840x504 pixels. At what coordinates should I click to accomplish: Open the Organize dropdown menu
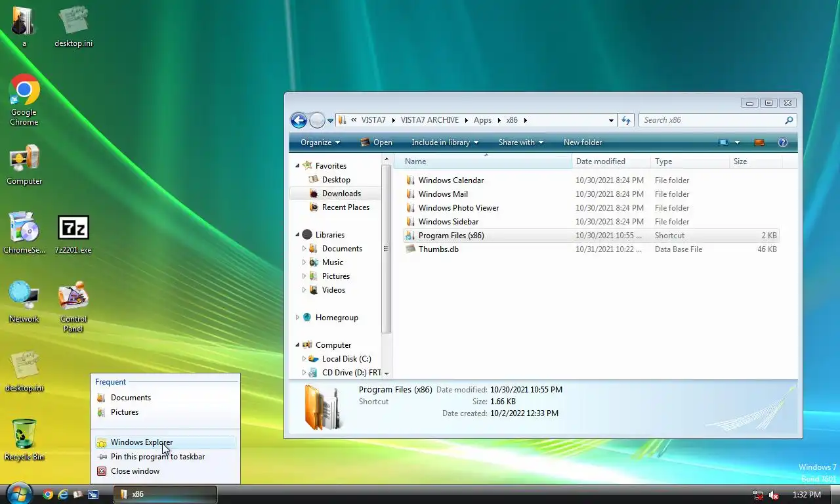tap(320, 142)
